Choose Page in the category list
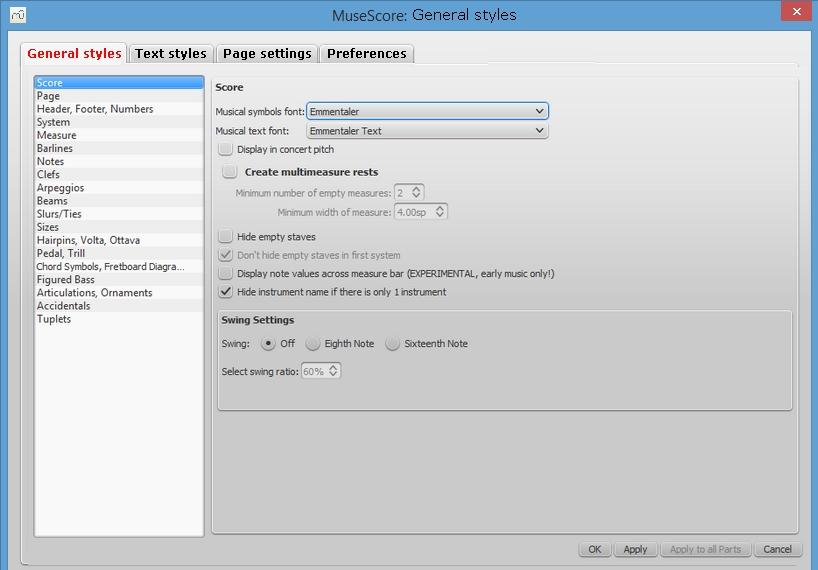The image size is (818, 570). pyautogui.click(x=119, y=96)
